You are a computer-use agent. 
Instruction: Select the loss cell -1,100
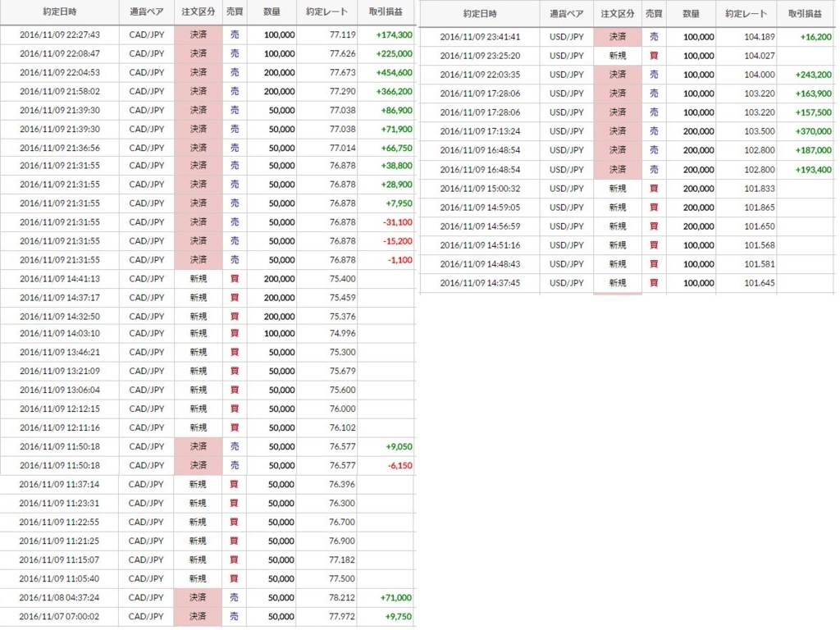(x=400, y=260)
